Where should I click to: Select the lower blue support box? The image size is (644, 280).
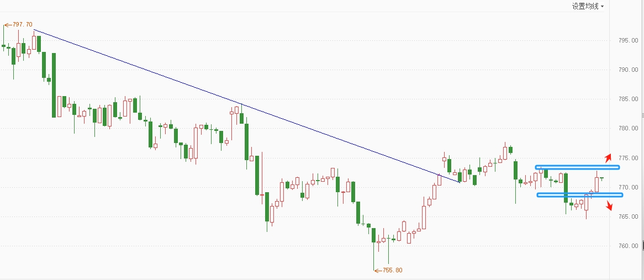point(579,194)
